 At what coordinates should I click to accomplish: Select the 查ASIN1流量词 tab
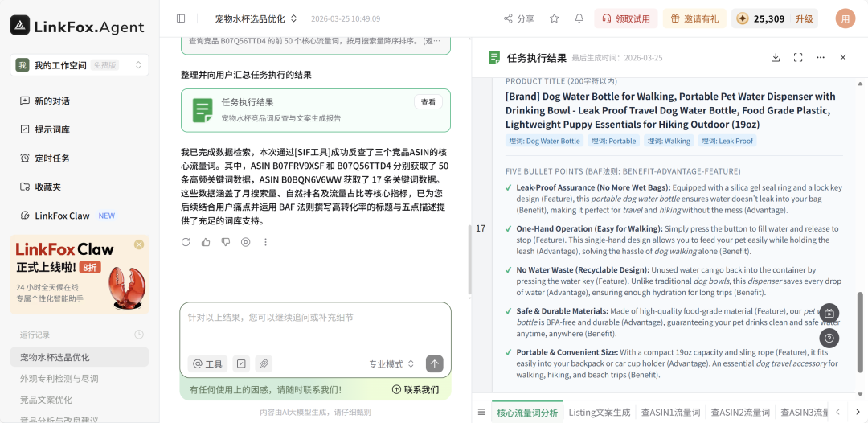(670, 413)
